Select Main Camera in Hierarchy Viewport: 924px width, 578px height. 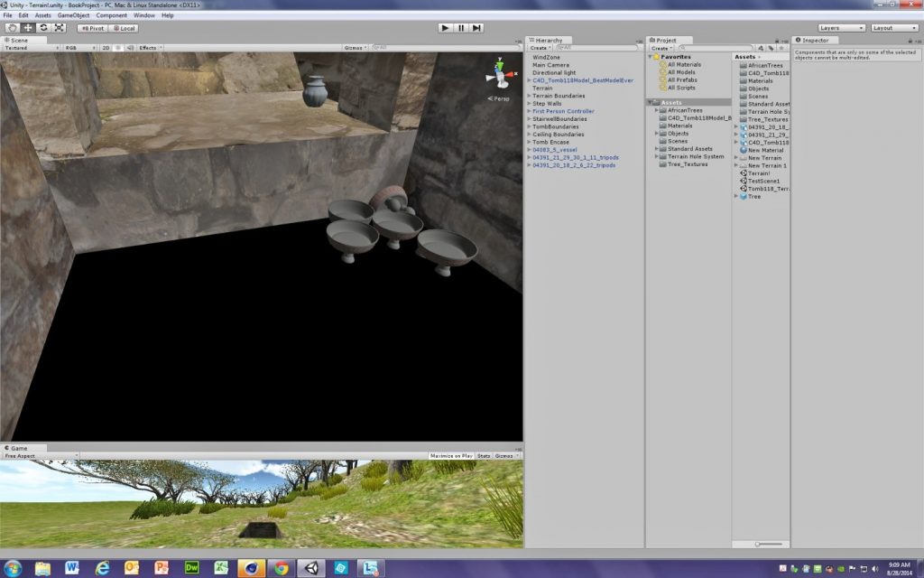click(550, 65)
